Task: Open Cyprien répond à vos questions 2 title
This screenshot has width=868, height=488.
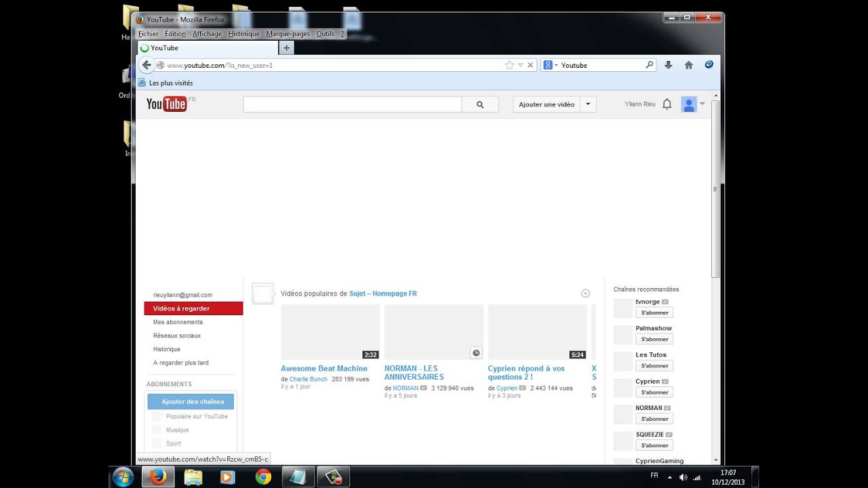Action: coord(526,373)
